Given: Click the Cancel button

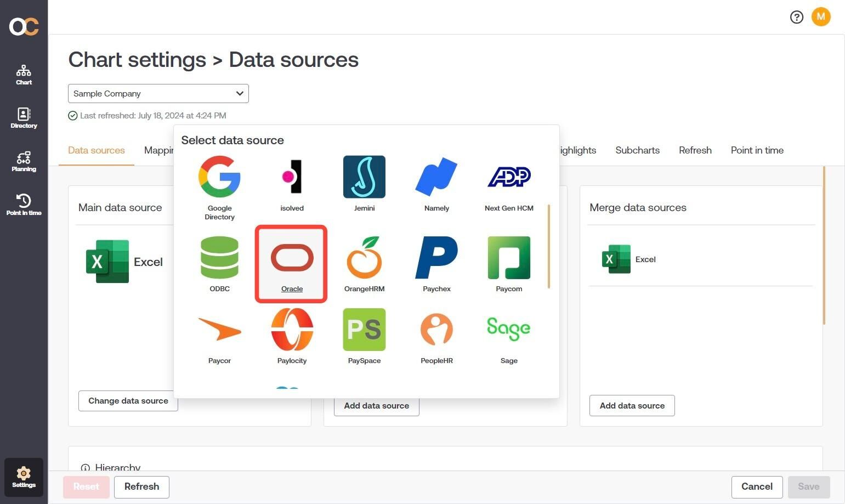Looking at the screenshot, I should (x=757, y=486).
